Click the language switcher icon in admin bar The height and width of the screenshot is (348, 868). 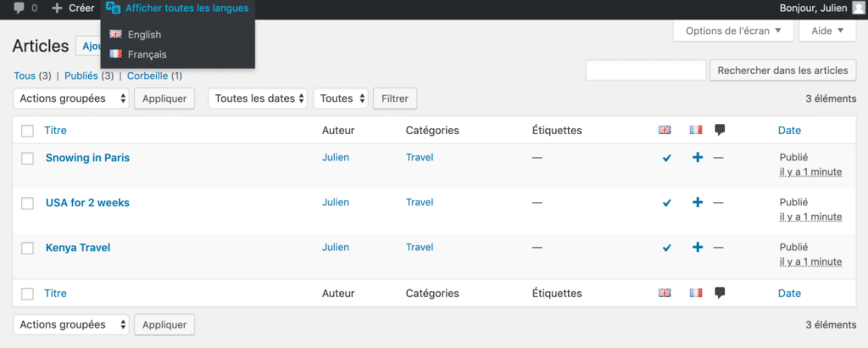click(113, 8)
